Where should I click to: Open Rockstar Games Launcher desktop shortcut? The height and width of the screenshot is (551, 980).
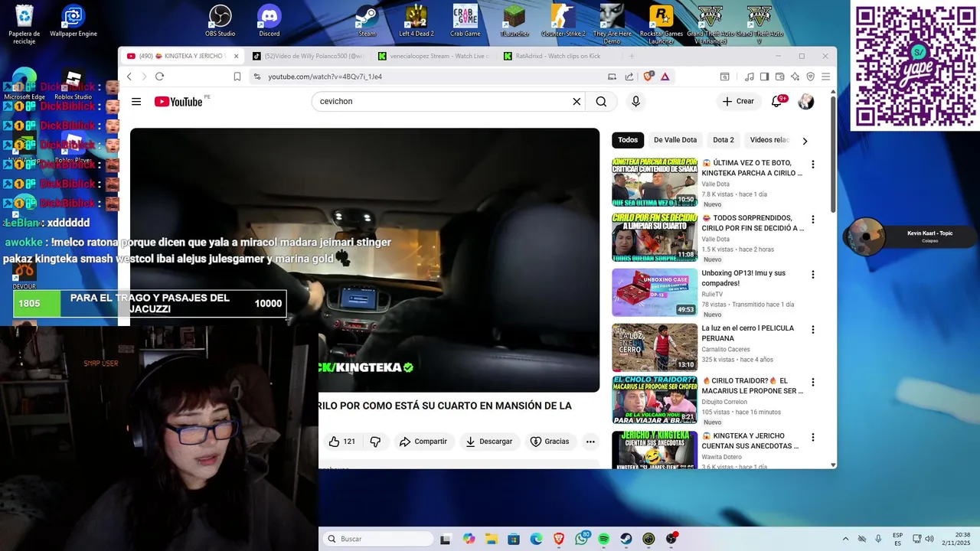(661, 24)
